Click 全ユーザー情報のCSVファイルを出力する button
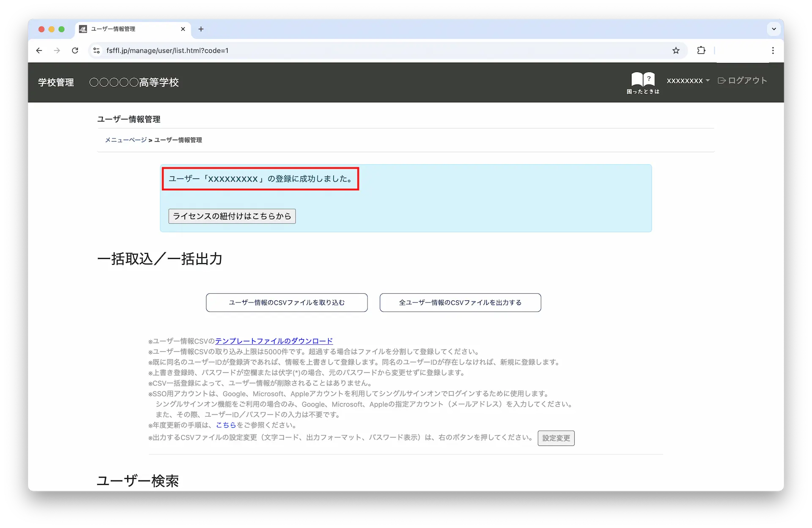The height and width of the screenshot is (528, 812). 460,302
